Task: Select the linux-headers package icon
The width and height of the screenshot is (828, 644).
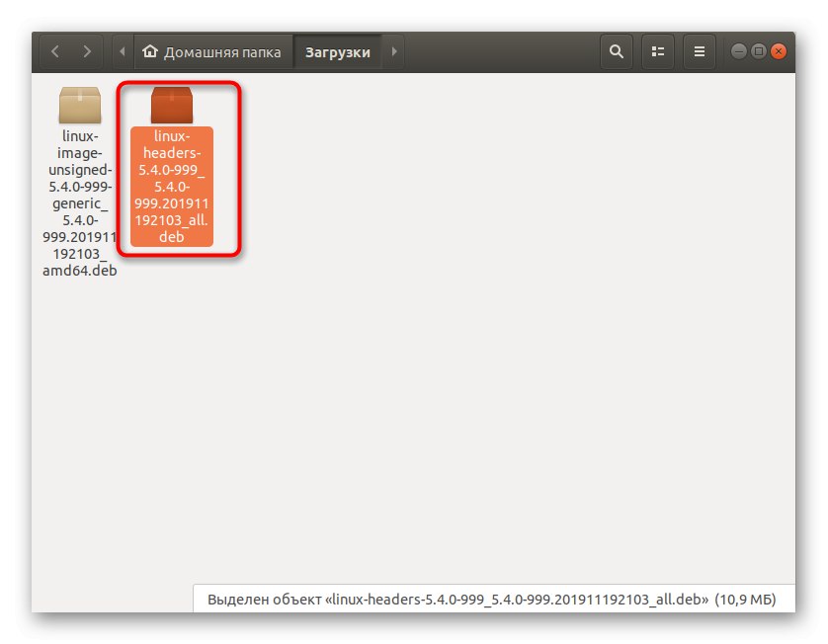Action: pos(172,105)
